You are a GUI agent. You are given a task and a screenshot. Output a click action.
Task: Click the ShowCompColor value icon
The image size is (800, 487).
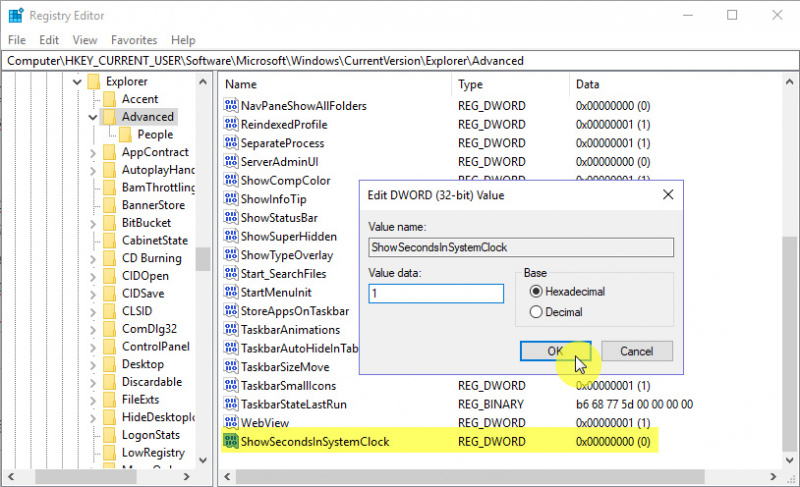[231, 180]
